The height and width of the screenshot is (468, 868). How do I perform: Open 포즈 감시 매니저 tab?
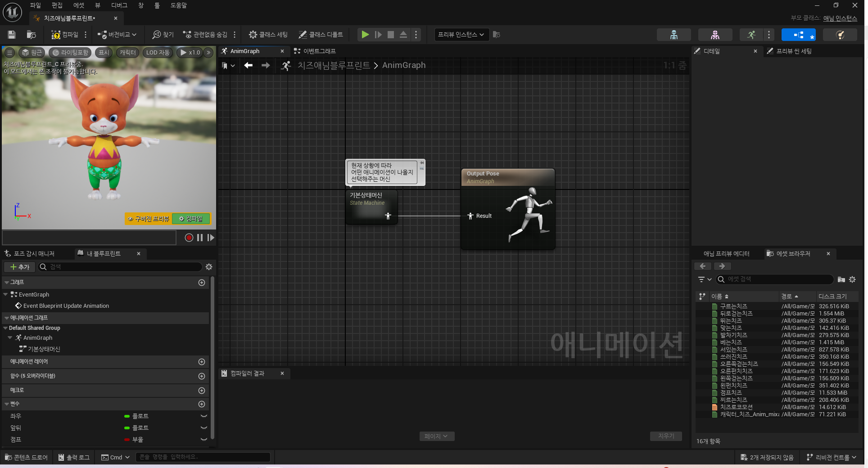pyautogui.click(x=30, y=254)
